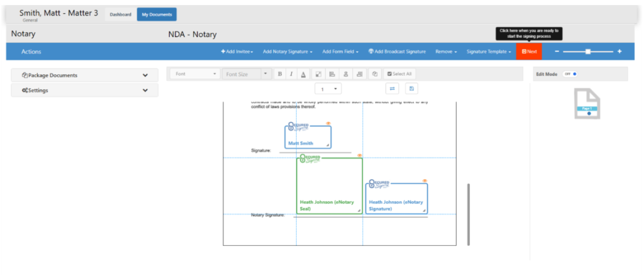The width and height of the screenshot is (644, 278).
Task: Open the Font dropdown
Action: (x=194, y=74)
